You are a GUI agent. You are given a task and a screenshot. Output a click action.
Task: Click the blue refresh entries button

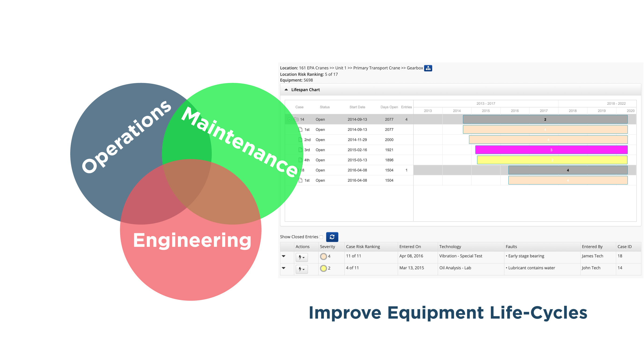[x=332, y=237]
